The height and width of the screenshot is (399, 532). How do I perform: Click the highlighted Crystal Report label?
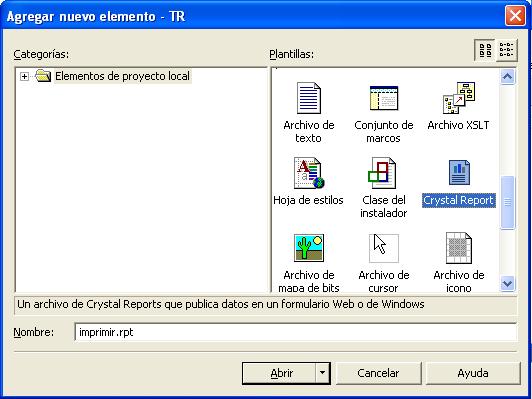tap(458, 200)
